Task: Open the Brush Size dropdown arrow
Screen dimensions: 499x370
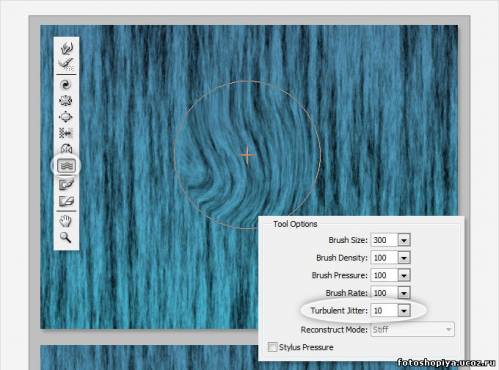Action: pyautogui.click(x=404, y=240)
